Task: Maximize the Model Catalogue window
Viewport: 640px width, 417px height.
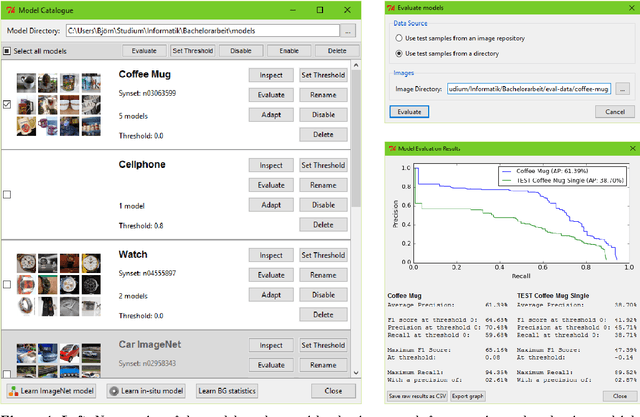Action: 320,10
